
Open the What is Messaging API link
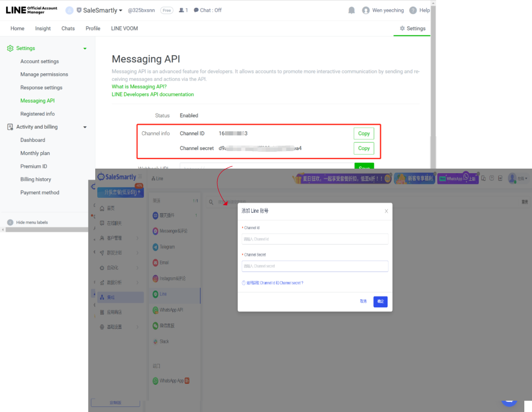click(x=139, y=87)
